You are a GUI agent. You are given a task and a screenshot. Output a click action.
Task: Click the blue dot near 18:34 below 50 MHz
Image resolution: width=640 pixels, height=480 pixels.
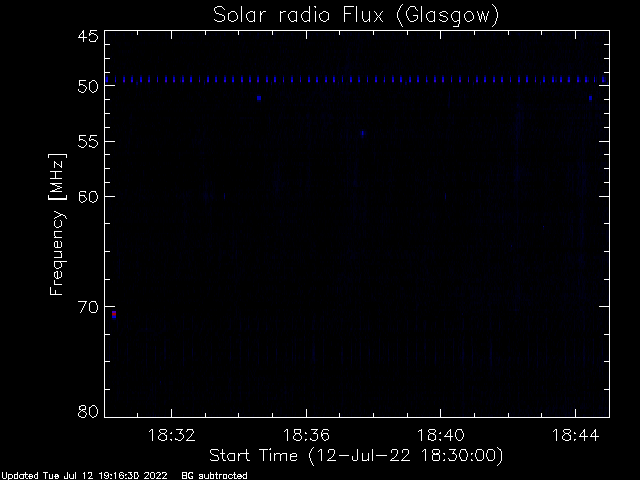tap(259, 98)
